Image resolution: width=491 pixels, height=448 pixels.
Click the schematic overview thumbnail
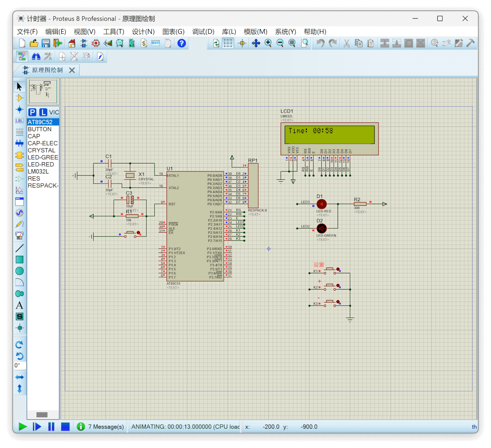[43, 92]
